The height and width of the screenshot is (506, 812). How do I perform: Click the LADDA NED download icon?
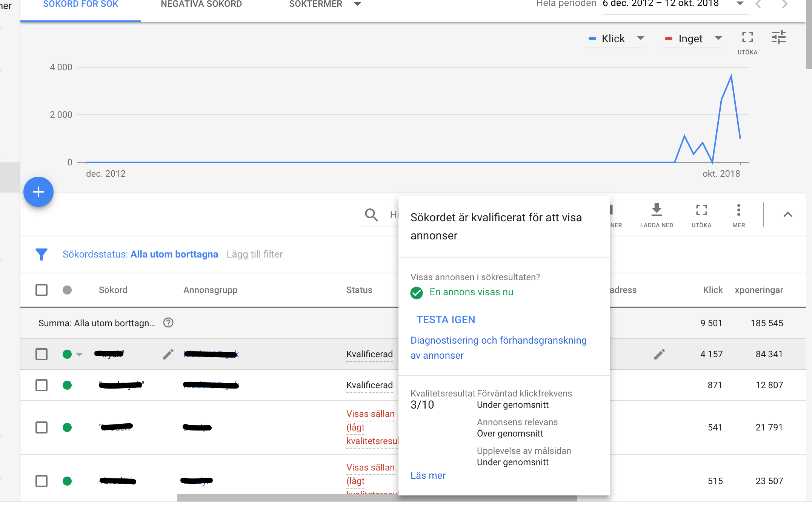point(657,211)
